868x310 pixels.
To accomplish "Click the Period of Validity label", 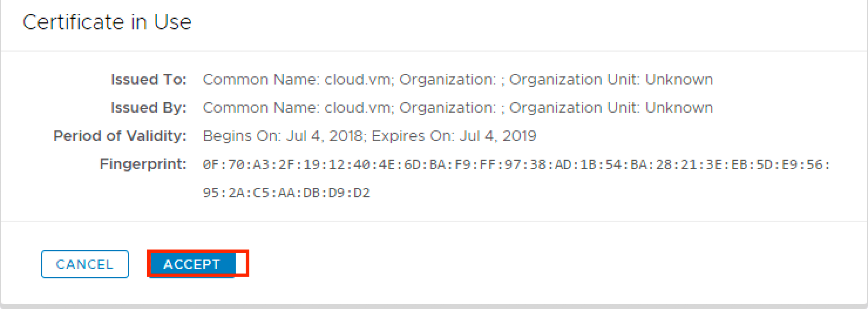I will coord(120,136).
